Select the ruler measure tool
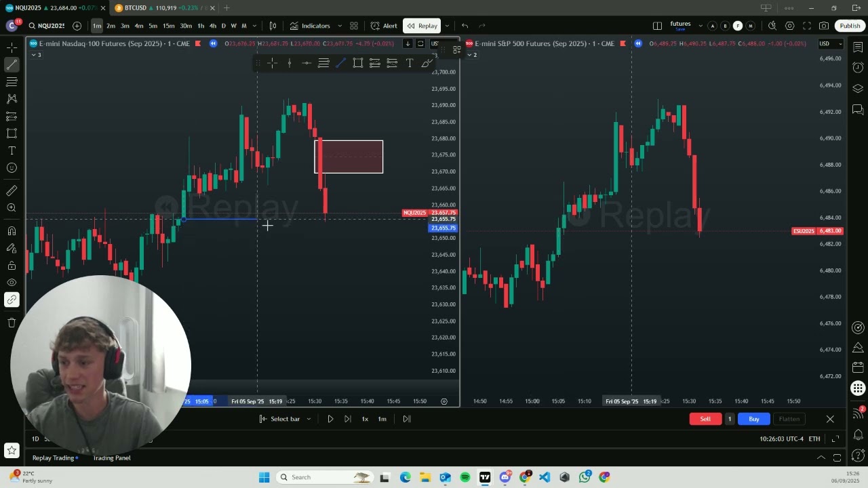This screenshot has width=868, height=488. point(12,191)
